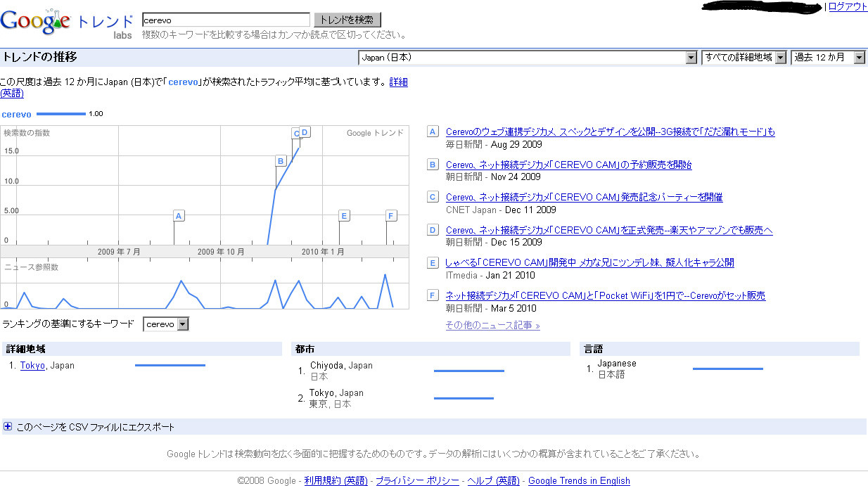Click the cerevo legend keyword text
The height and width of the screenshot is (486, 868).
pos(16,114)
